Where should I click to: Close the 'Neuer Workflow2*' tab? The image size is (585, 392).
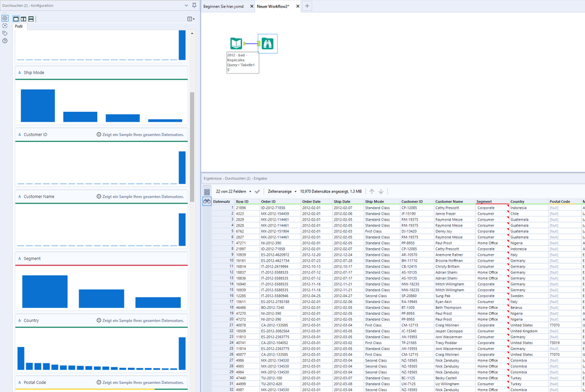(297, 6)
